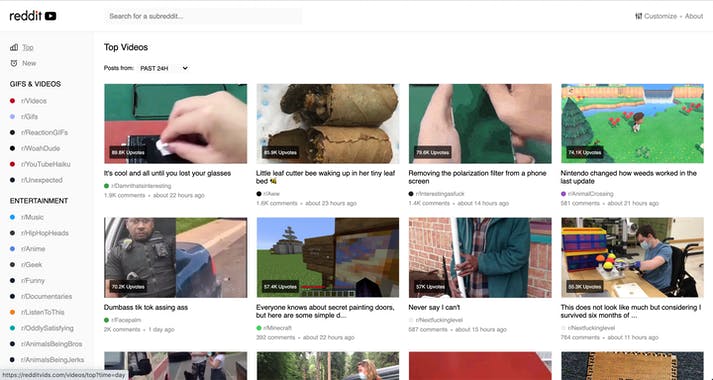Play the Minecraft painting doors thumbnail
This screenshot has height=380, width=713.
click(x=328, y=258)
